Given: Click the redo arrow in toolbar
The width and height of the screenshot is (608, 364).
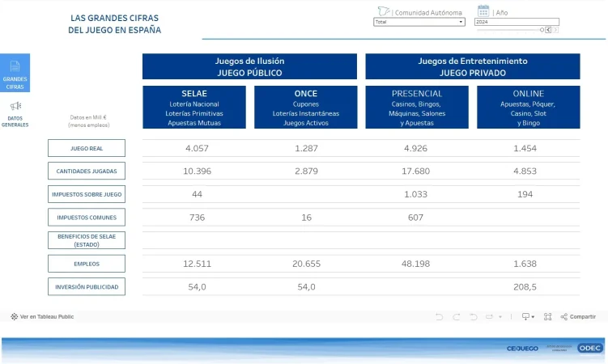Looking at the screenshot, I should pyautogui.click(x=457, y=317).
